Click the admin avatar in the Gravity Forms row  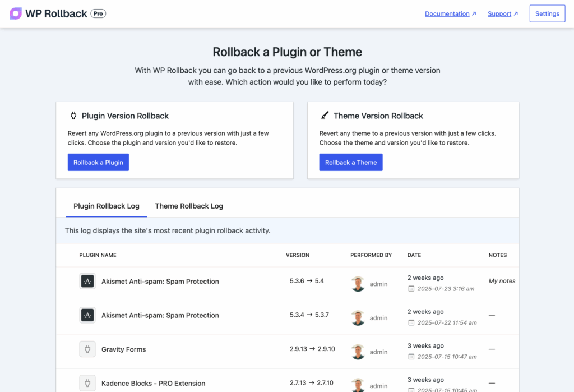(358, 352)
